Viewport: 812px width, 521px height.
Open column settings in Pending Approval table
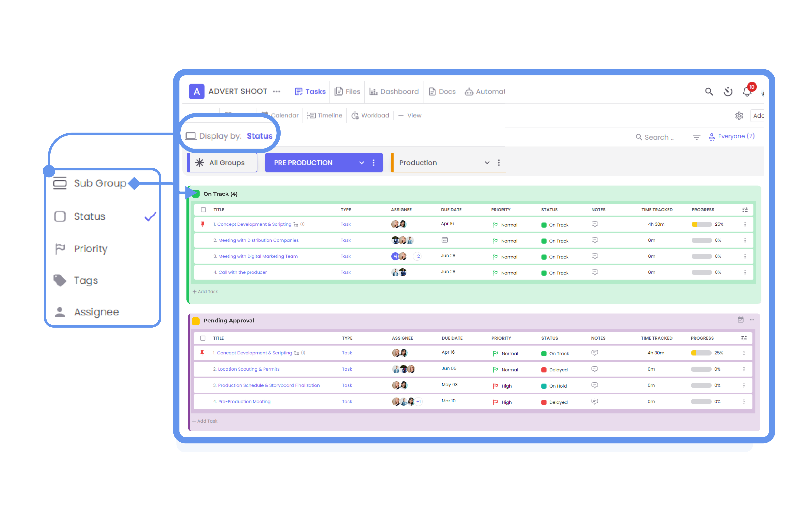[744, 338]
